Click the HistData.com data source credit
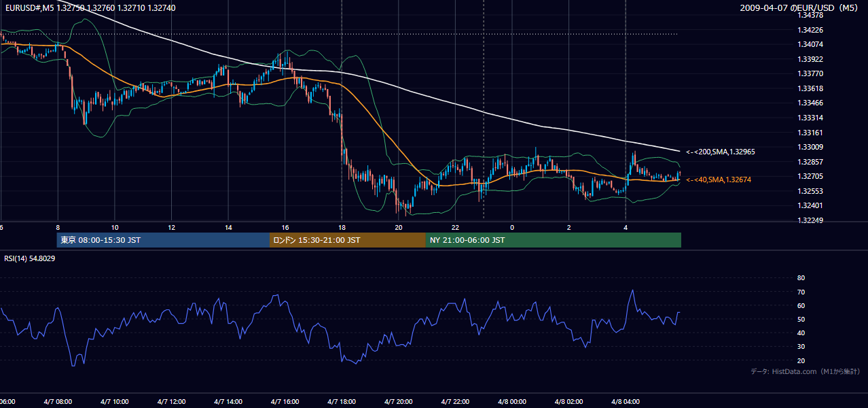This screenshot has height=408, width=868. tap(806, 371)
